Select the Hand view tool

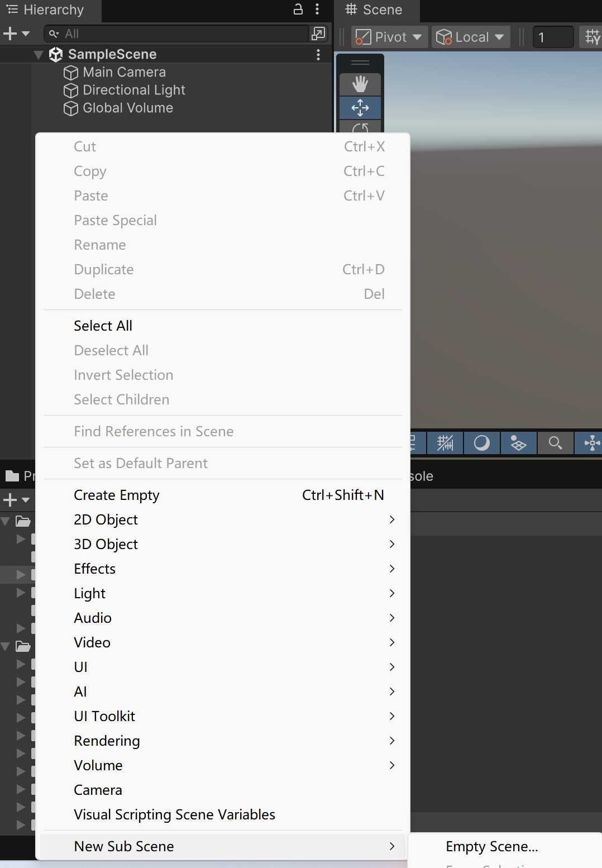[360, 84]
